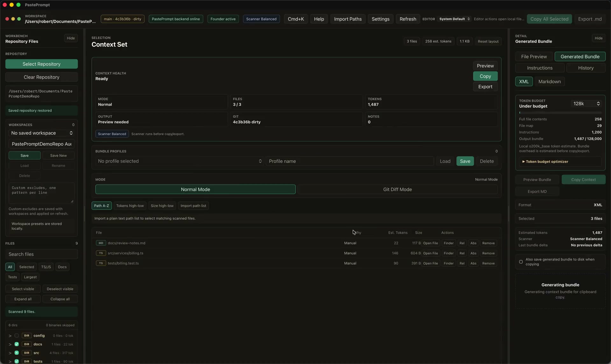This screenshot has height=364, width=611.
Task: Sort files by Size high-low
Action: [162, 206]
